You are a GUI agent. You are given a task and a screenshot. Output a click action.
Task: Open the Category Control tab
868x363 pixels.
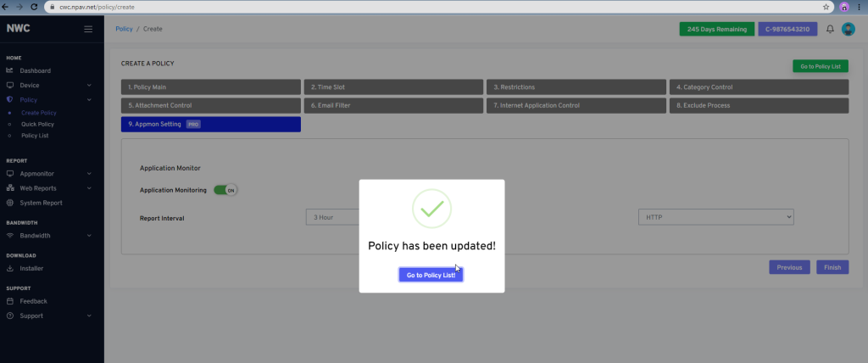pyautogui.click(x=758, y=87)
